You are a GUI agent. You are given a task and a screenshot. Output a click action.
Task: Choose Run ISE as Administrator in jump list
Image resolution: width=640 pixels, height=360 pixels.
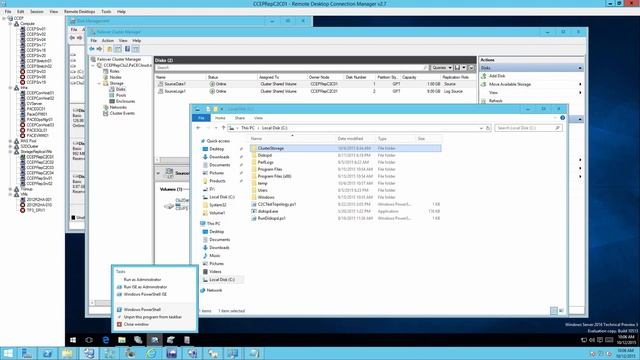145,287
